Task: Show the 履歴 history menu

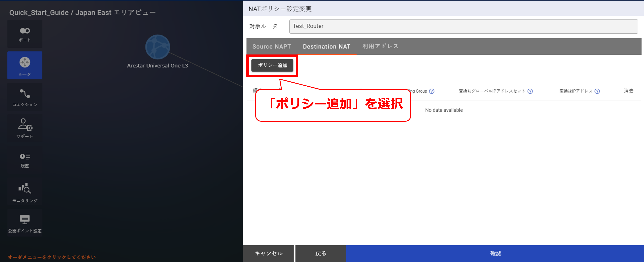Action: (x=25, y=160)
